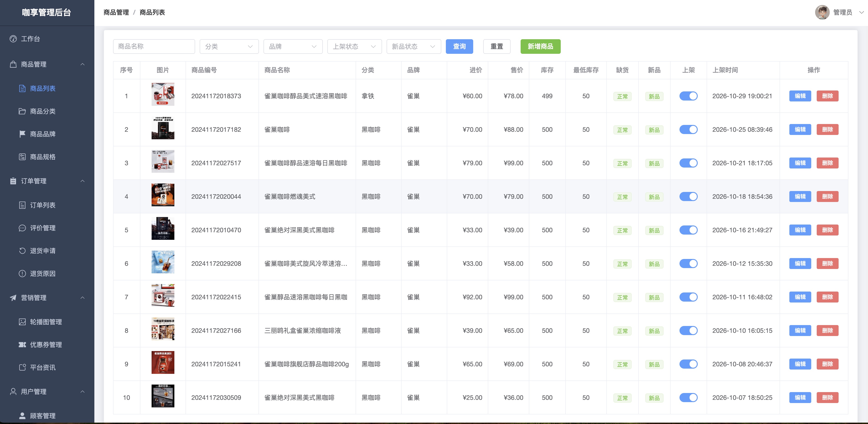Click the 评价管理 chat bubble icon
The height and width of the screenshot is (424, 868).
coord(22,228)
